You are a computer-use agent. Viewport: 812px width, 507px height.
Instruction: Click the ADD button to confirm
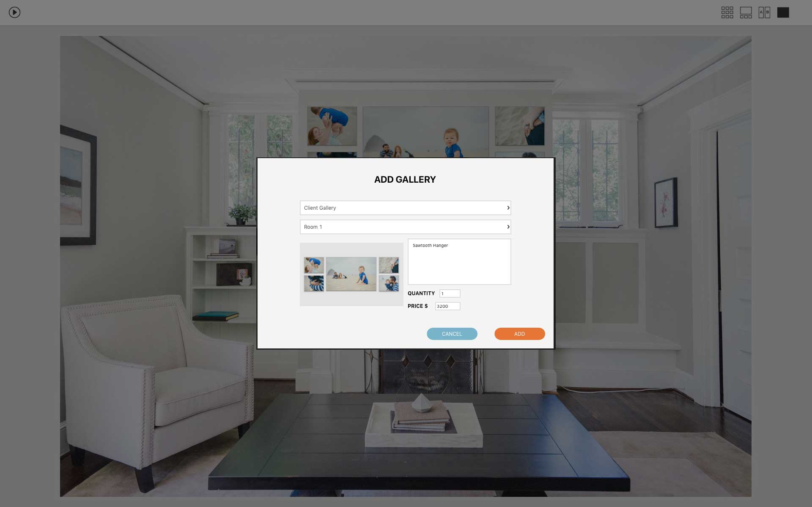(519, 334)
